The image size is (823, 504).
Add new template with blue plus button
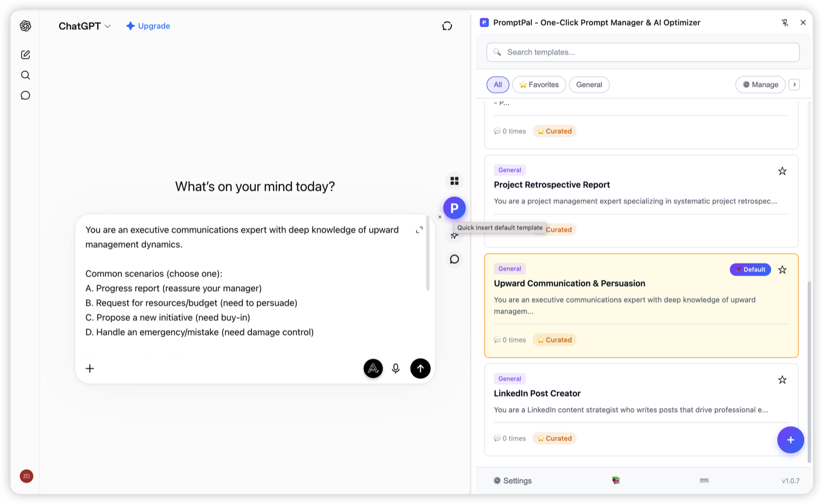coord(791,440)
